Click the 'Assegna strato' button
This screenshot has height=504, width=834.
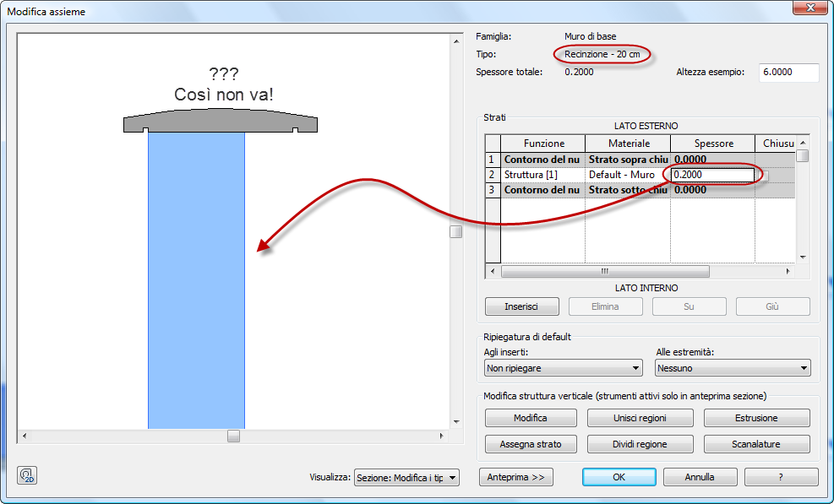(531, 444)
